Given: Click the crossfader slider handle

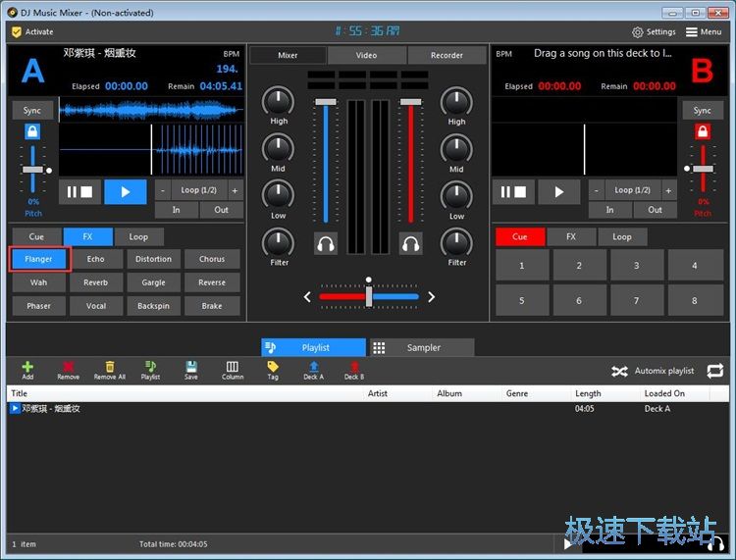Looking at the screenshot, I should click(369, 296).
